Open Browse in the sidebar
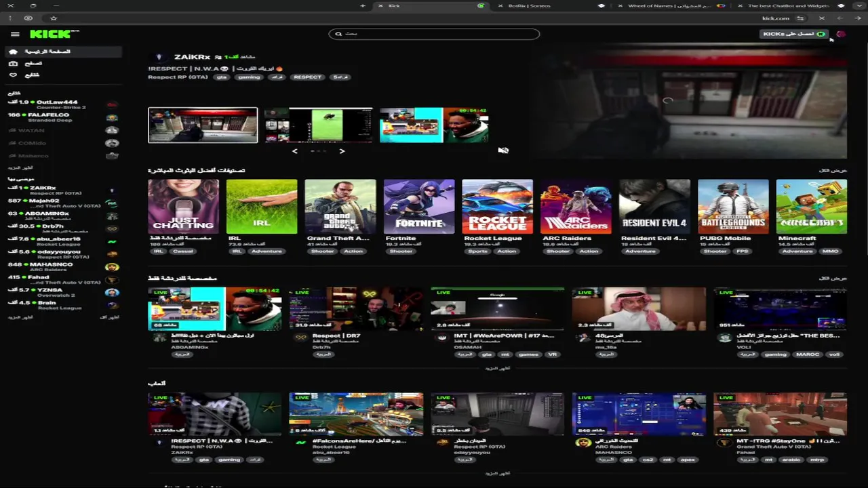Screen dimensions: 868x488 (x=64, y=63)
